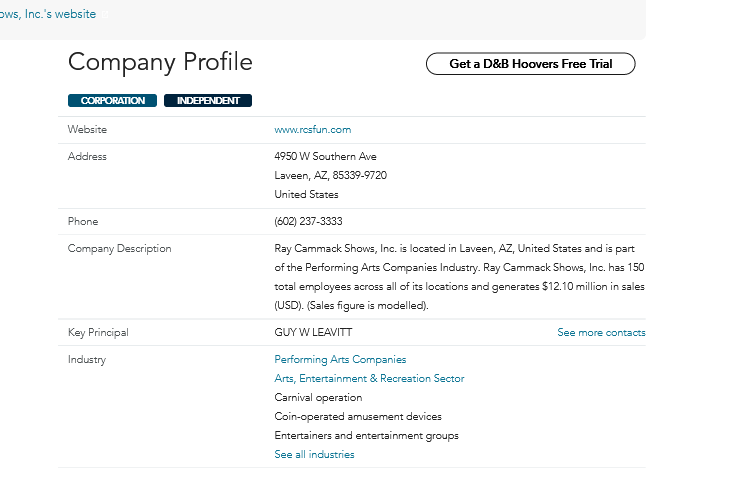The image size is (734, 490).
Task: Select the CORPORATION badge
Action: click(112, 101)
